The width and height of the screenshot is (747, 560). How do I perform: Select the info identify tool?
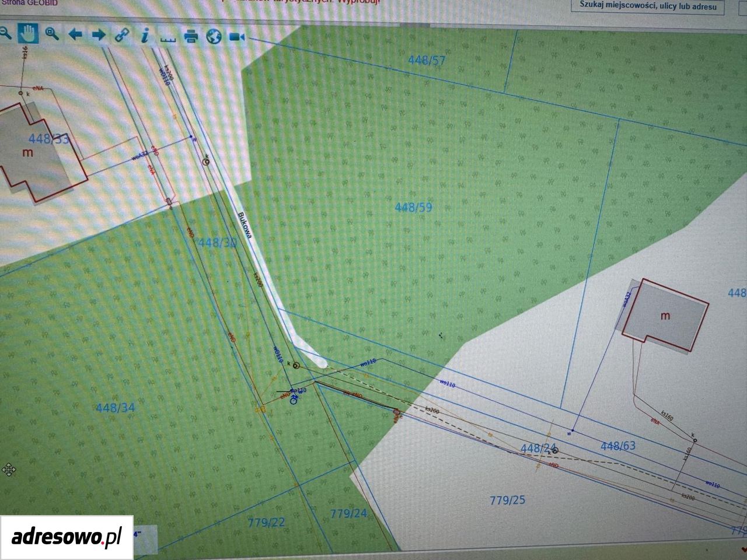(145, 36)
